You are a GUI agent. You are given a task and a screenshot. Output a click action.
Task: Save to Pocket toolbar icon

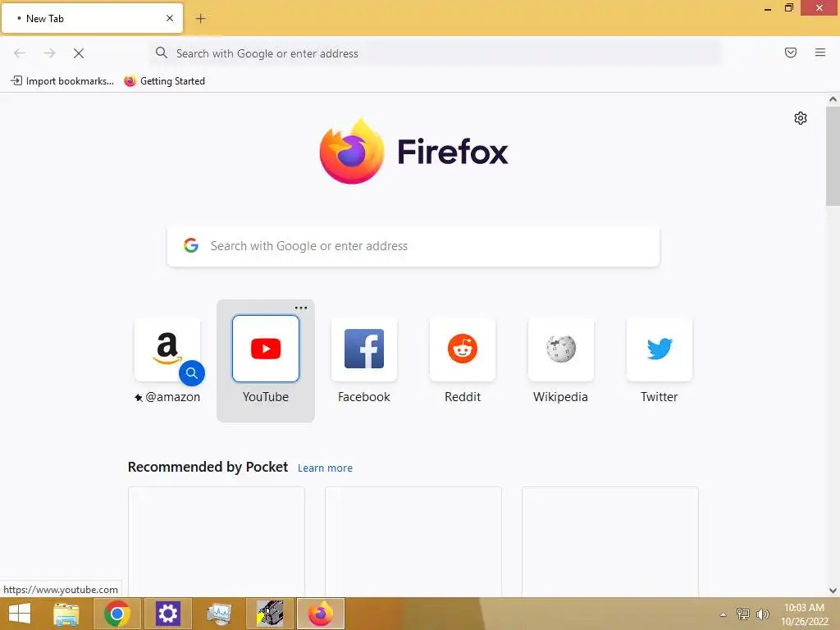(x=791, y=52)
